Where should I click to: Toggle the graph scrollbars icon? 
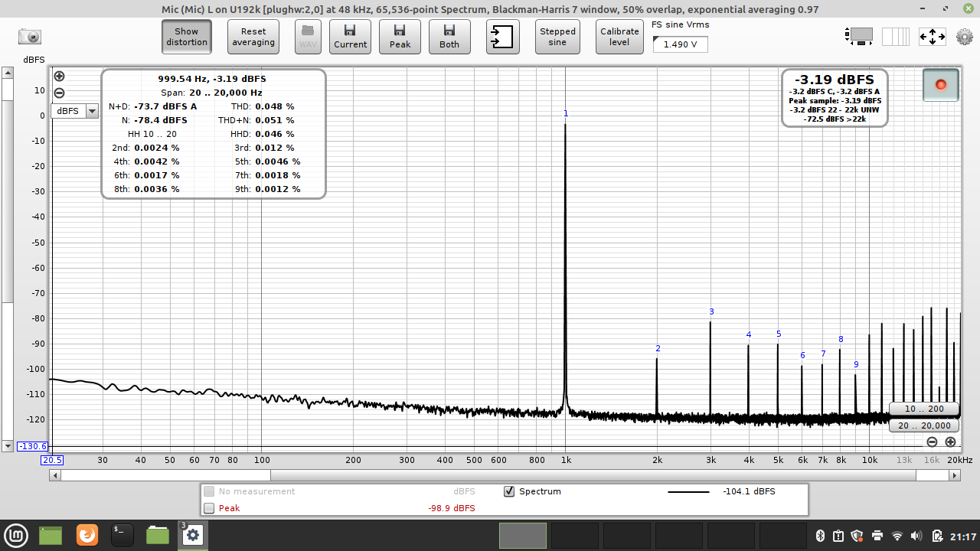point(858,35)
